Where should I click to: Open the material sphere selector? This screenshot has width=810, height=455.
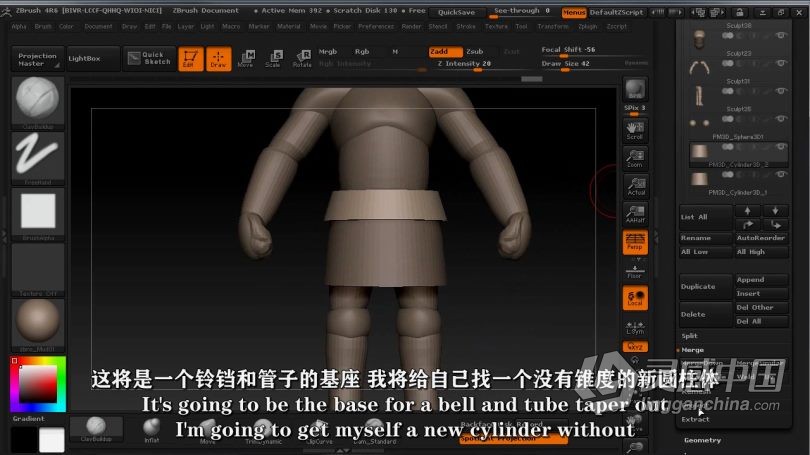38,325
